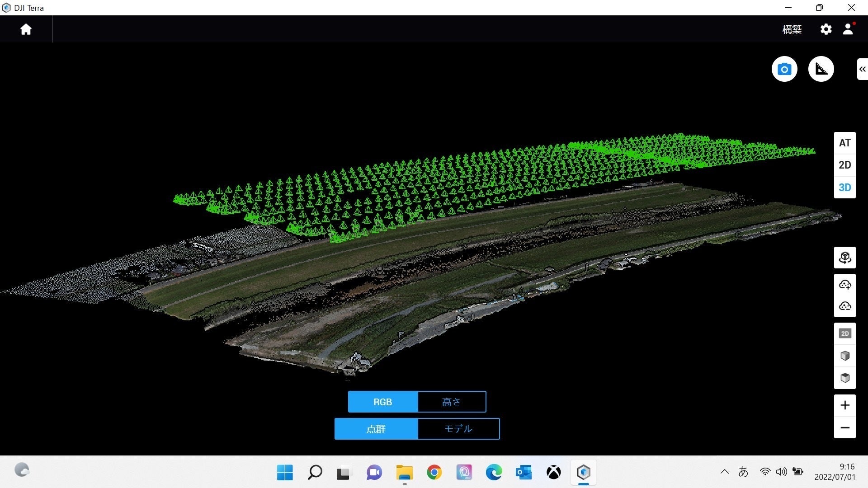This screenshot has width=868, height=488.
Task: Expand the collapsed side panel chevron
Action: 862,69
